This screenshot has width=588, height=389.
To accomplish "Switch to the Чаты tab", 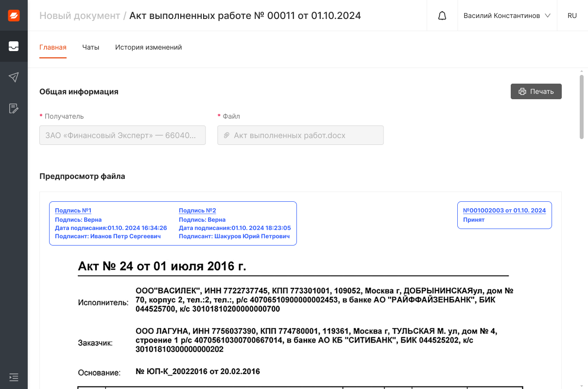I will [x=91, y=48].
